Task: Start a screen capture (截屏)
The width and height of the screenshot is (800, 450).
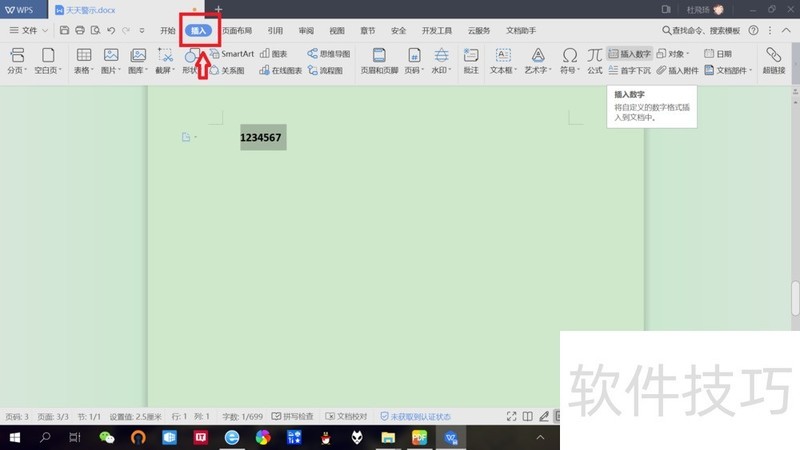Action: [x=165, y=61]
